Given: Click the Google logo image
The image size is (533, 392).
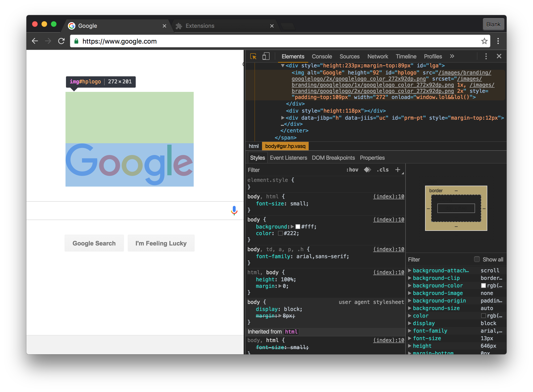Looking at the screenshot, I should [x=130, y=165].
